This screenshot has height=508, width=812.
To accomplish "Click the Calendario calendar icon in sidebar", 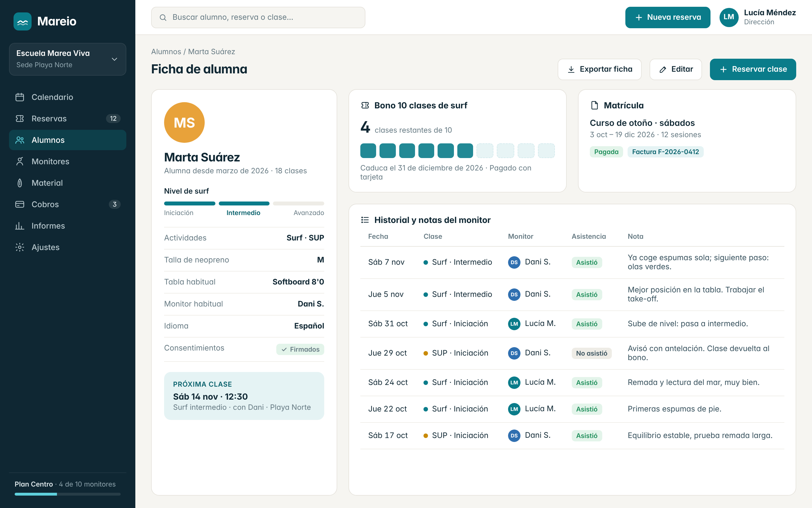I will tap(20, 97).
